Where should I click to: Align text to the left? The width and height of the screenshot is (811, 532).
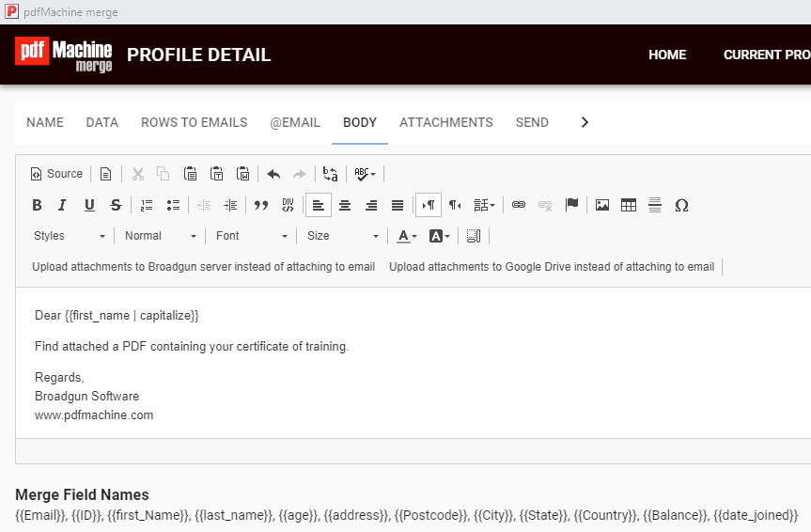318,205
